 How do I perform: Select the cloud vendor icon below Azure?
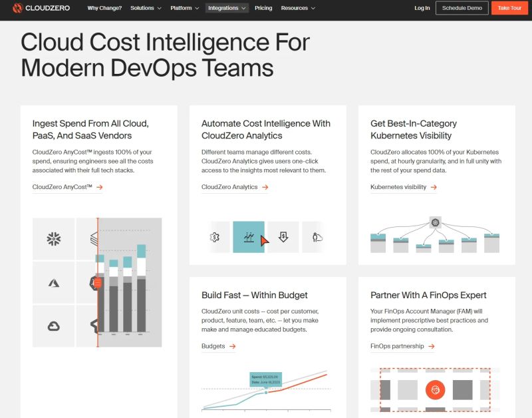(53, 326)
